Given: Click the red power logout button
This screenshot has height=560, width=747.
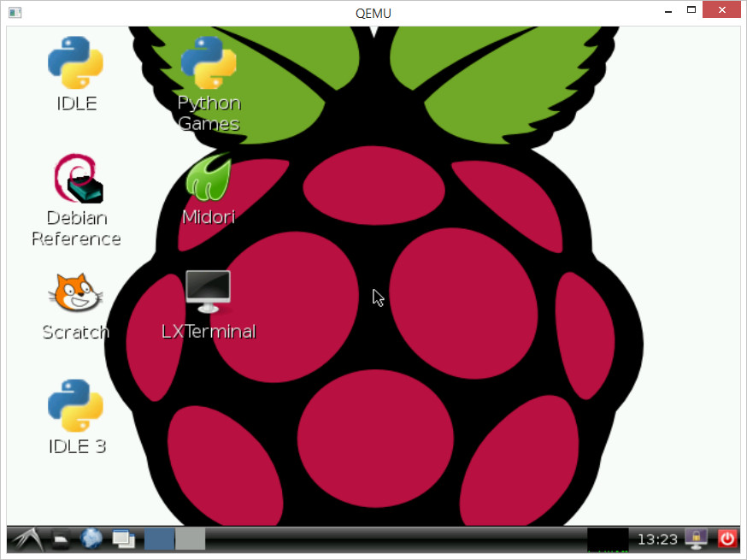Looking at the screenshot, I should coord(727,539).
